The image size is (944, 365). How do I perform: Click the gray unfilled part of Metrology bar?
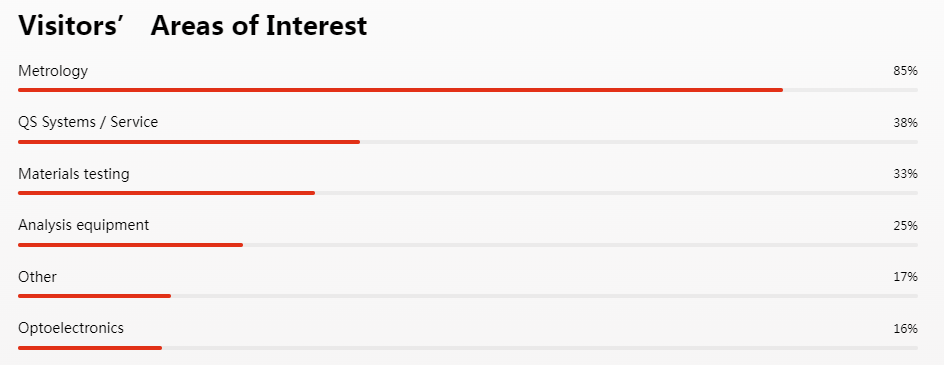pos(851,90)
